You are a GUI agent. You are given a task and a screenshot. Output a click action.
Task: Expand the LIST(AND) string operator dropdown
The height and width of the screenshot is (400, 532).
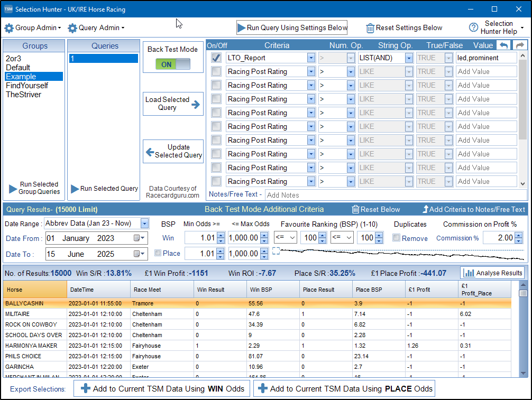(408, 58)
